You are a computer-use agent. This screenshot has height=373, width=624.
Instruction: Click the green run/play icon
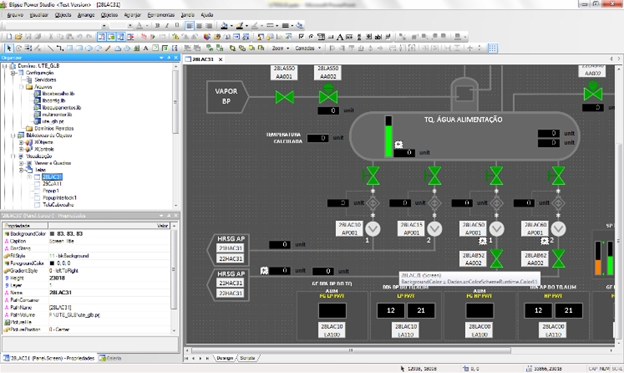(152, 37)
